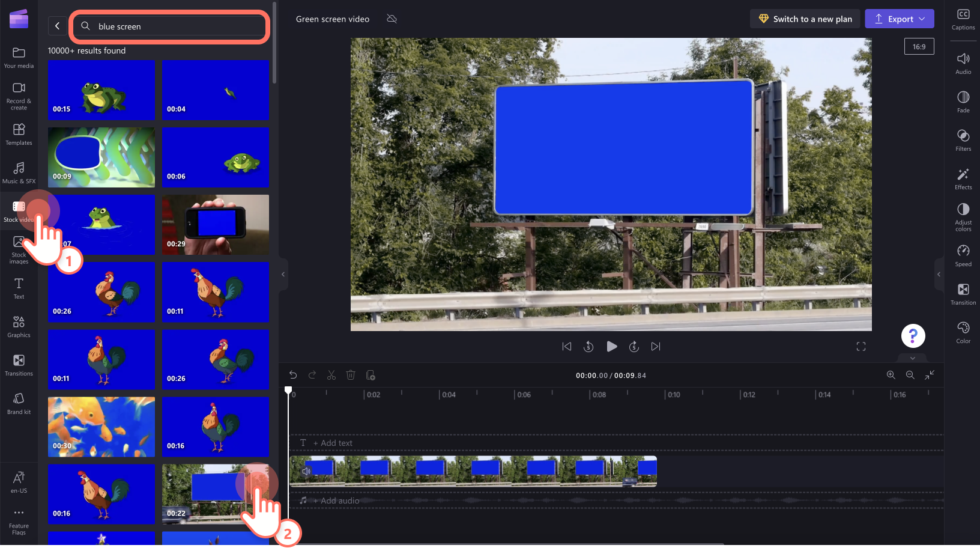Screen dimensions: 980x548
Task: Click the stock video panel scrollbar
Action: (274, 43)
